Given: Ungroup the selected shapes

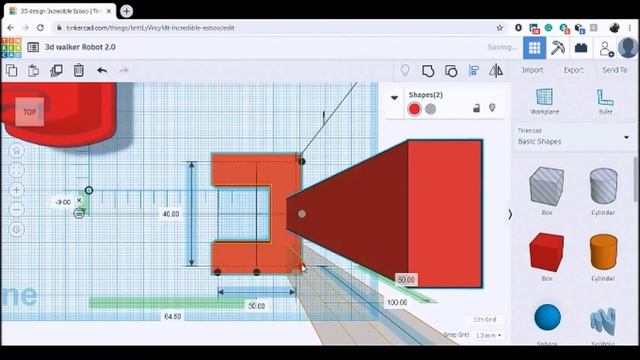Looking at the screenshot, I should pyautogui.click(x=451, y=71).
